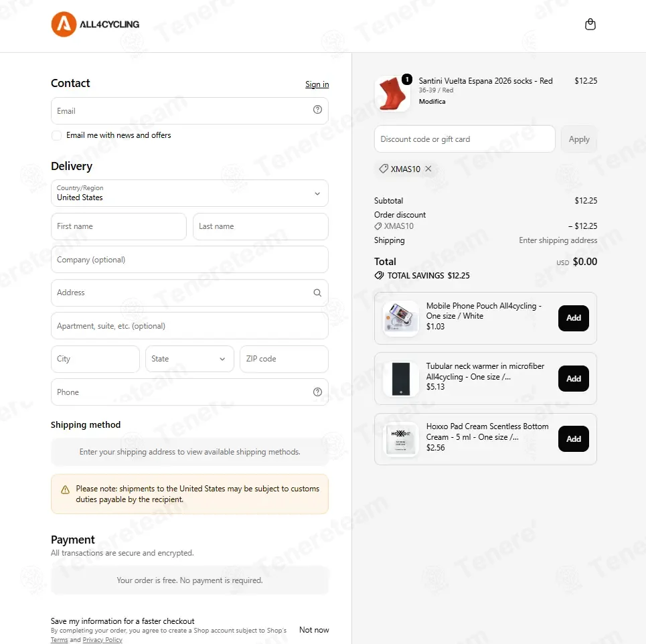Image resolution: width=646 pixels, height=644 pixels.
Task: Click the Enter shipping address text
Action: pos(558,240)
